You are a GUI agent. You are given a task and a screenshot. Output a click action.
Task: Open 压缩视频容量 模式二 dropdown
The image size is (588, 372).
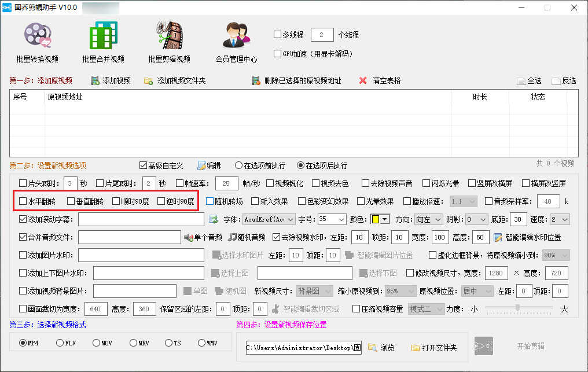click(x=427, y=309)
